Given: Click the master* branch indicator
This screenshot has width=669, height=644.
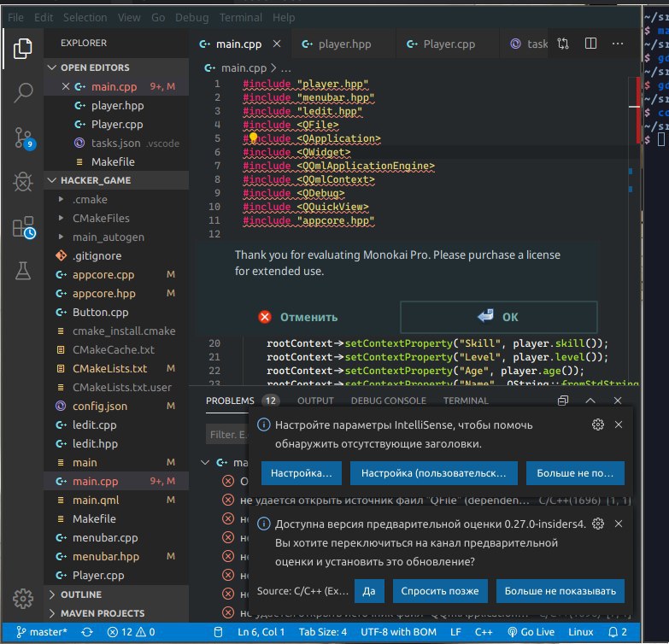Looking at the screenshot, I should pyautogui.click(x=42, y=632).
